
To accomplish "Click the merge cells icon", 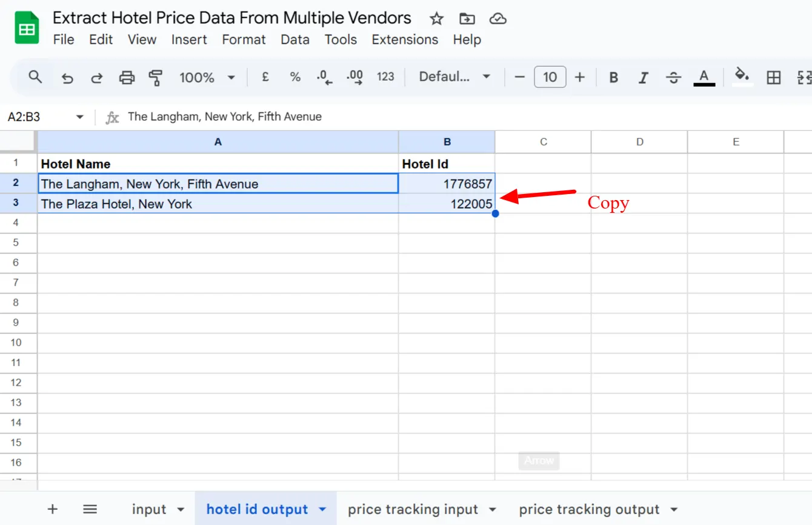I will [x=805, y=78].
